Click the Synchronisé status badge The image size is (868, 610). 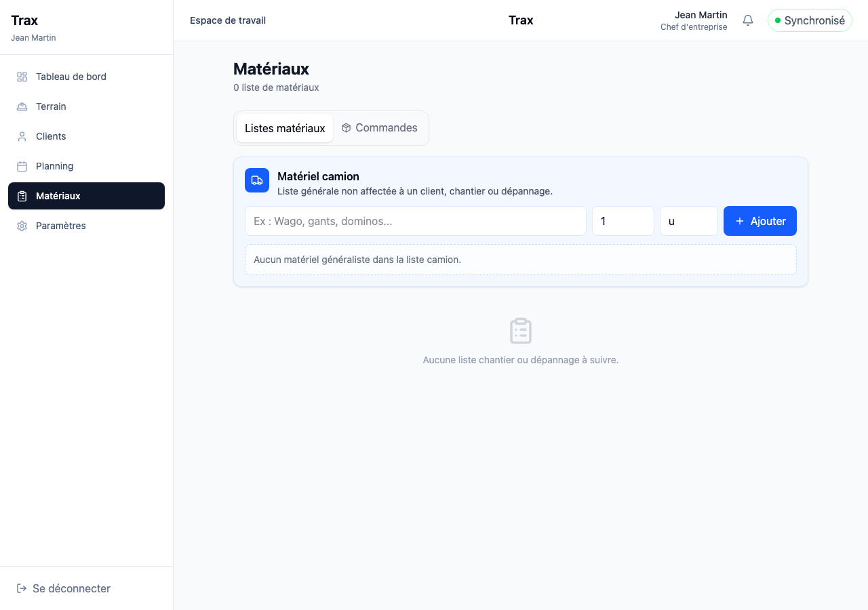810,20
